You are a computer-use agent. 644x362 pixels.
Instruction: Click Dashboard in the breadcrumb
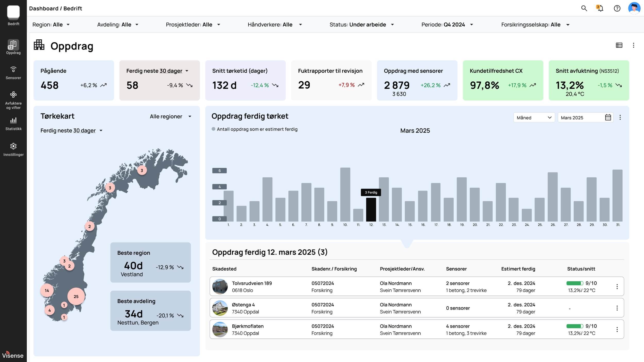click(44, 8)
